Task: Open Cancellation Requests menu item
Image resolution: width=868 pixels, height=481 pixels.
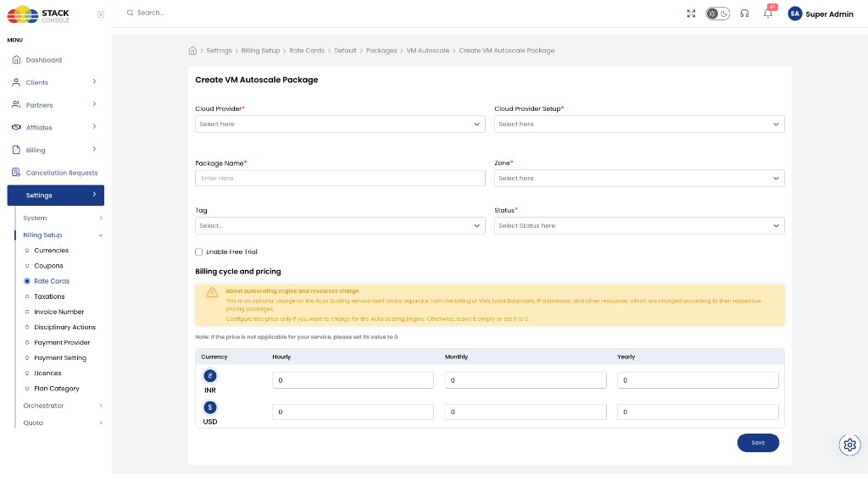Action: (61, 173)
